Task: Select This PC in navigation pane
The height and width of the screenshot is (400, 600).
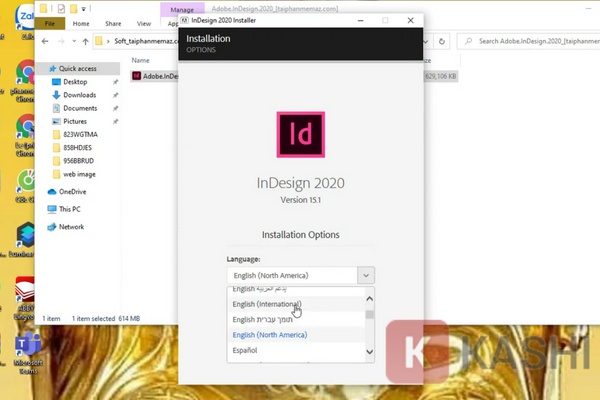Action: [x=53, y=209]
